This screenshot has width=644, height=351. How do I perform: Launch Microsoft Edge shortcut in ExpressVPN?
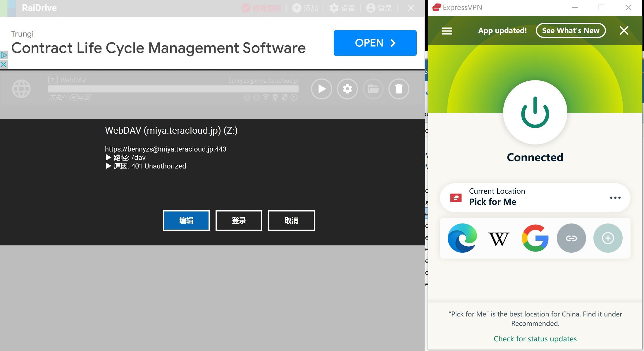pos(462,238)
